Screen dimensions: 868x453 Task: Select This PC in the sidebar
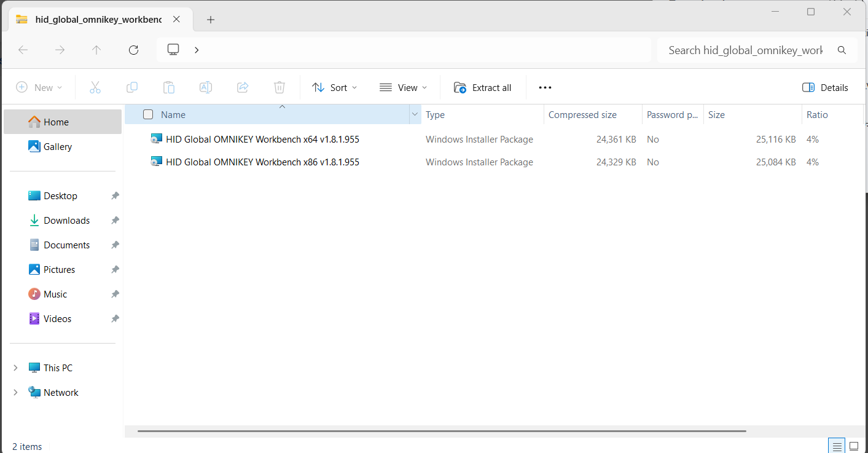point(58,368)
